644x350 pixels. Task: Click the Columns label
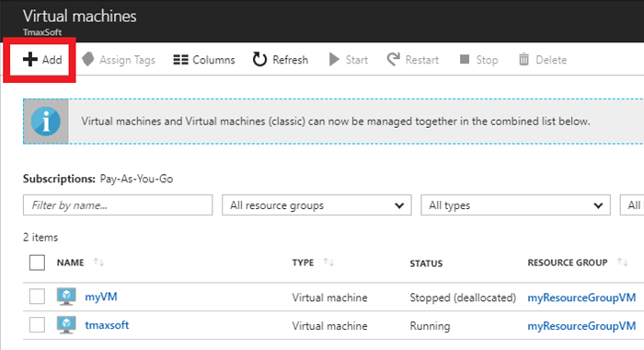[x=213, y=60]
